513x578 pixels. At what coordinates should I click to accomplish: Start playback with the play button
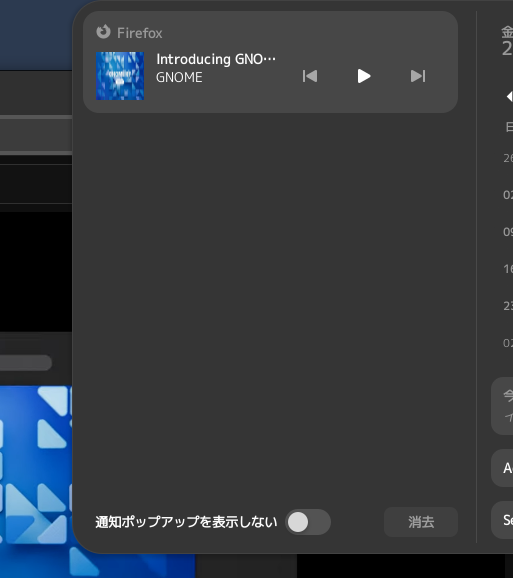pyautogui.click(x=364, y=76)
